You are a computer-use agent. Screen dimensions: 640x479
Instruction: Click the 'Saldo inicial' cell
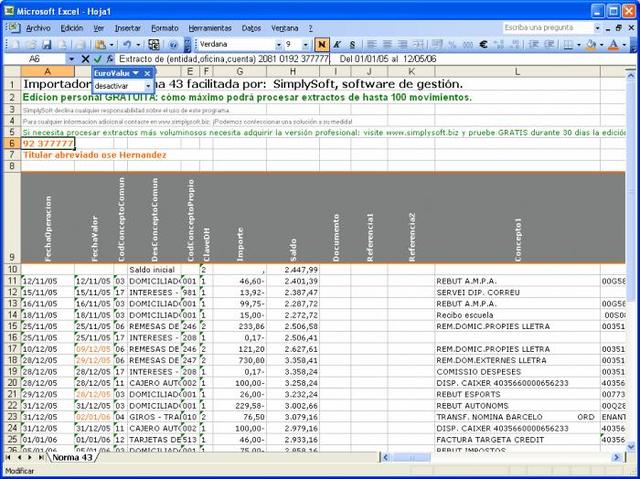152,270
